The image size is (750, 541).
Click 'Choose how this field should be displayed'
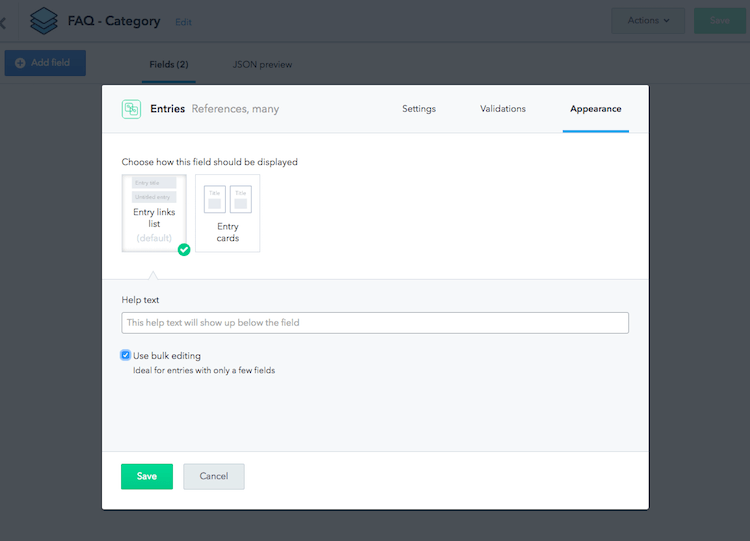pyautogui.click(x=210, y=162)
